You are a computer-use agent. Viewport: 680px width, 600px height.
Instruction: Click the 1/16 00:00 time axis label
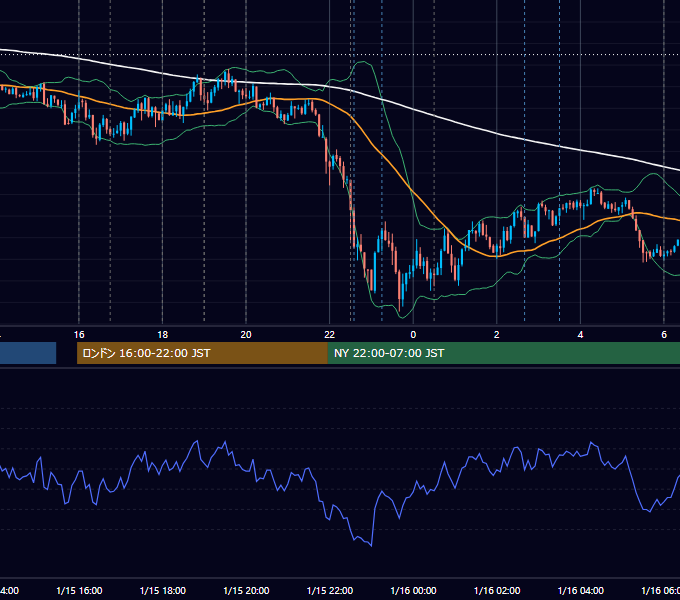(x=413, y=590)
